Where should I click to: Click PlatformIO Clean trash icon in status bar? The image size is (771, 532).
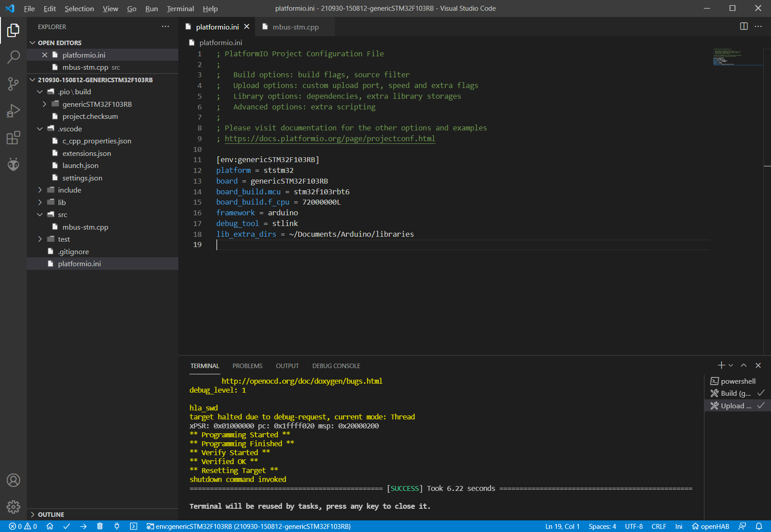(x=100, y=526)
